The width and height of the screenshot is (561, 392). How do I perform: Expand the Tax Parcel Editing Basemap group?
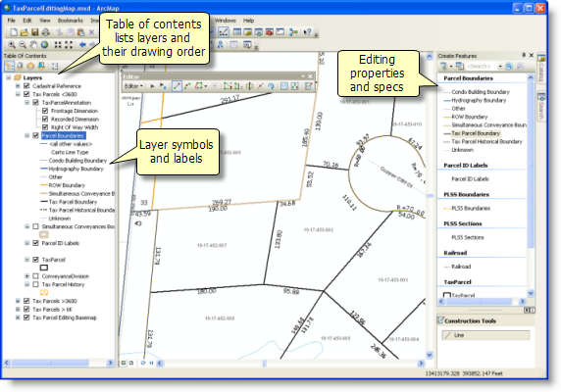[18, 318]
